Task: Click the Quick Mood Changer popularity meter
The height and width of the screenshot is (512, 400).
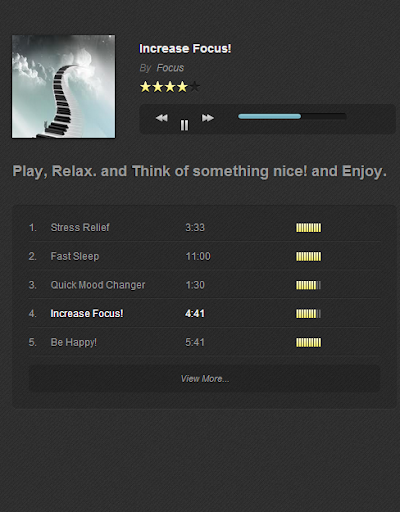Action: (x=309, y=285)
